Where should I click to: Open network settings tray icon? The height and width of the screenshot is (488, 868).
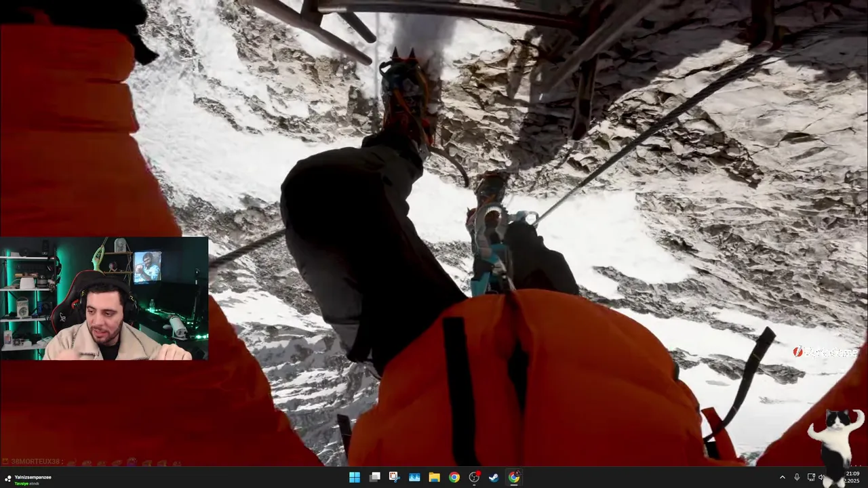[x=811, y=477]
